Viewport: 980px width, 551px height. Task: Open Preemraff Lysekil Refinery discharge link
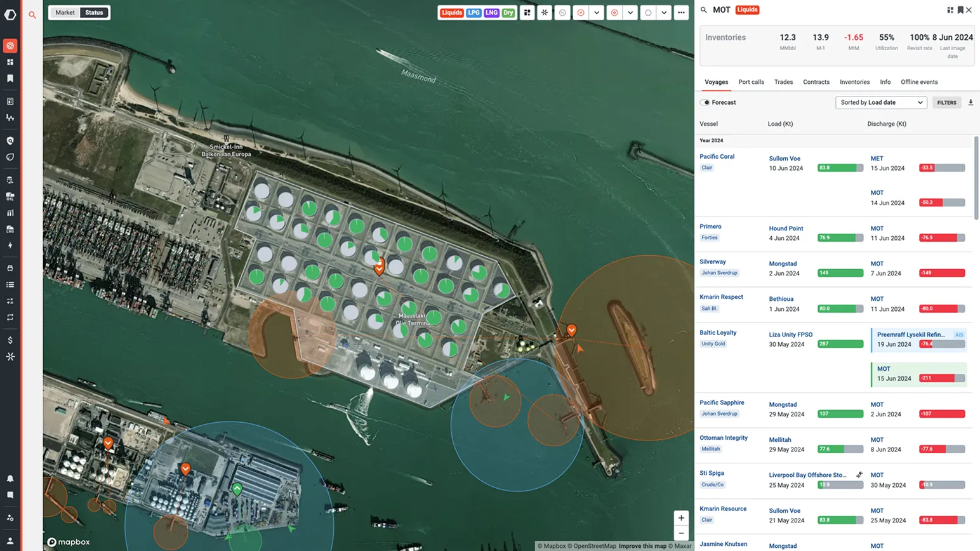tap(910, 335)
